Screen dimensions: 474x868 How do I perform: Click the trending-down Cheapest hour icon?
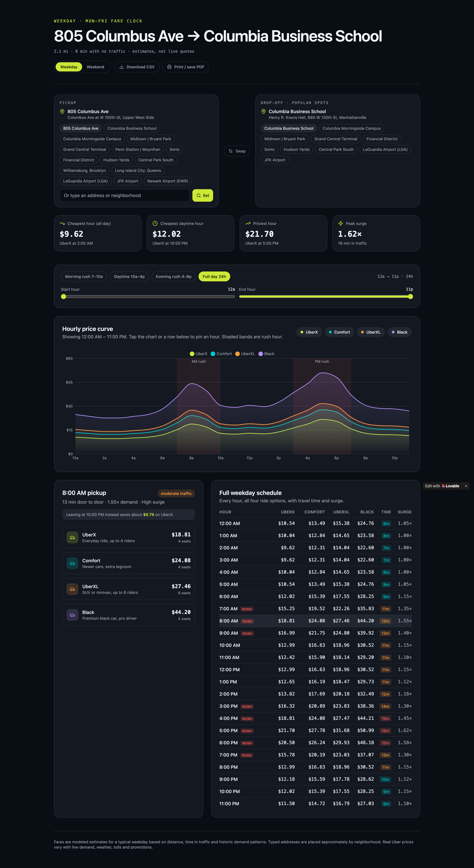[62, 223]
